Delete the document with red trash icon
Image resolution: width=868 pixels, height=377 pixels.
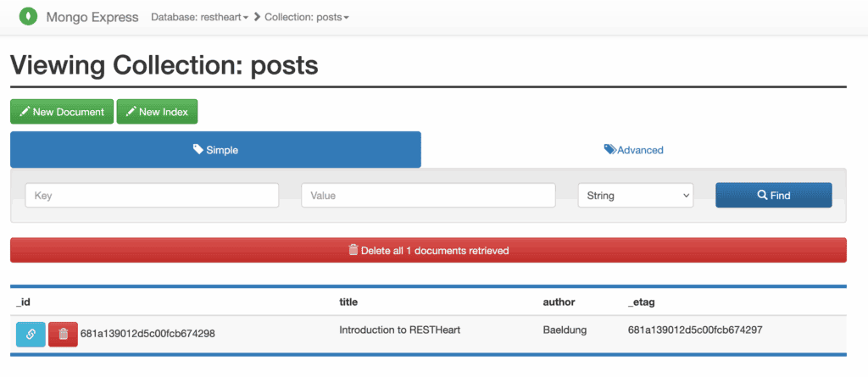[63, 334]
